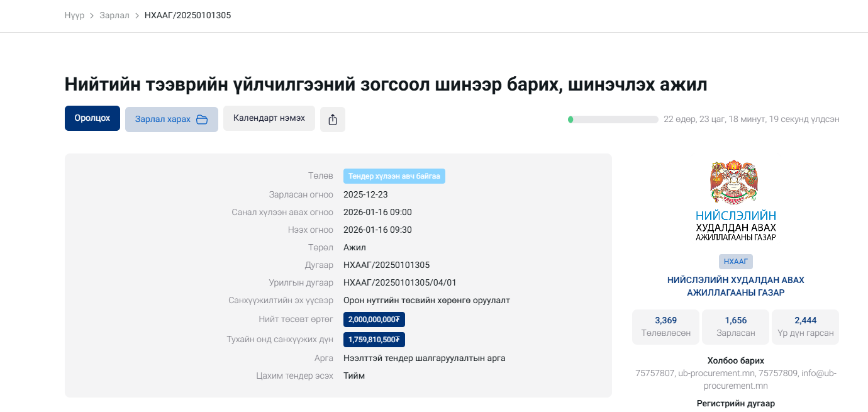Click the 2,444 Үр дүн гарсан stat card

[805, 326]
